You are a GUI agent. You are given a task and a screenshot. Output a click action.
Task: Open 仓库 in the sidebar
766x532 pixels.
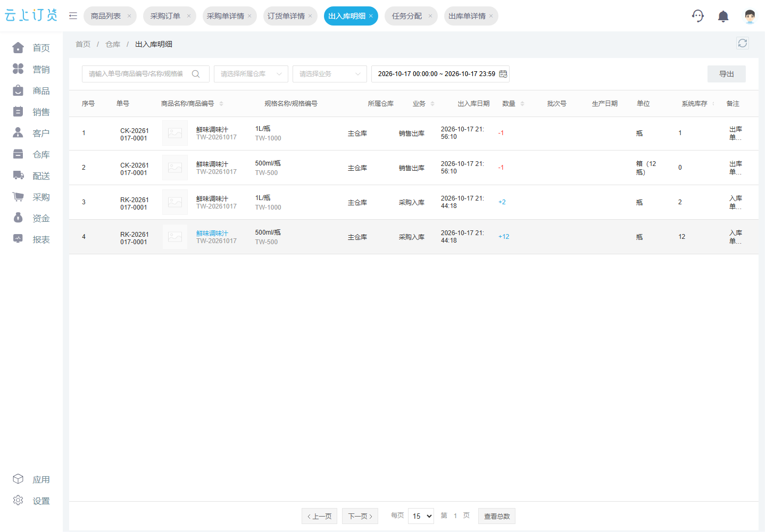pyautogui.click(x=31, y=154)
